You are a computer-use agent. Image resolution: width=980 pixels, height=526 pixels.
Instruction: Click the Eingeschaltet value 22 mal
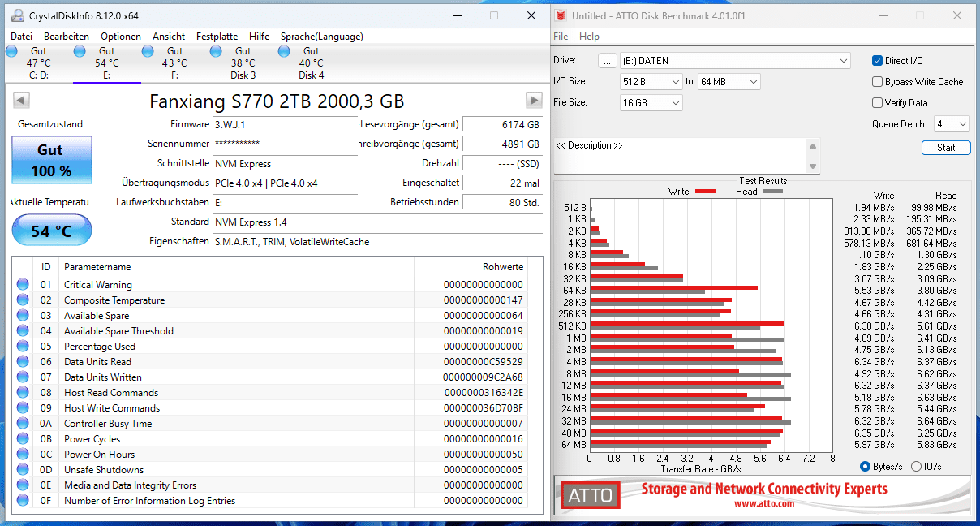click(x=503, y=183)
